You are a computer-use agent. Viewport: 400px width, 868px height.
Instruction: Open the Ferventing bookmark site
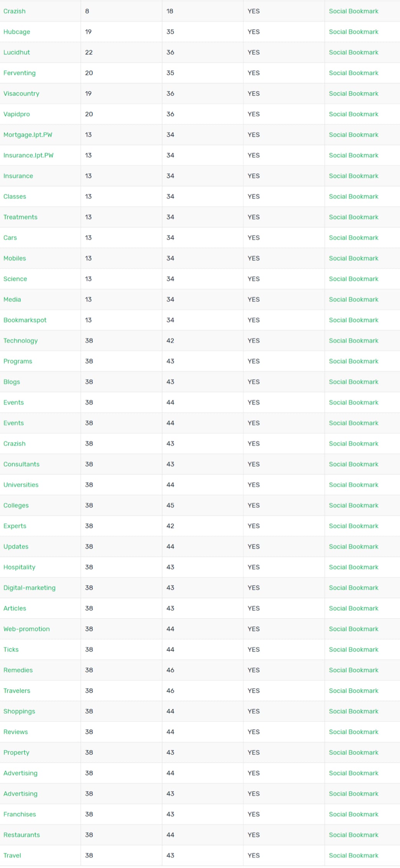click(20, 73)
